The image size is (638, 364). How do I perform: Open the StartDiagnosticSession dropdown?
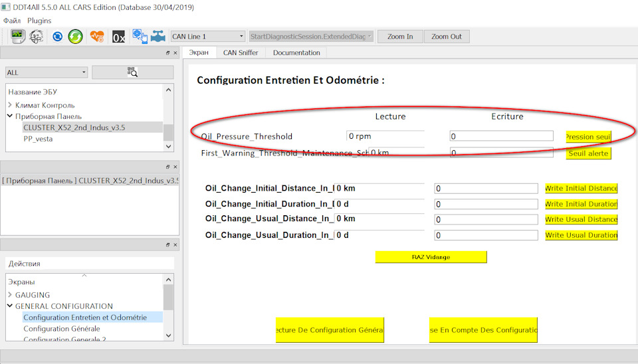tap(311, 36)
